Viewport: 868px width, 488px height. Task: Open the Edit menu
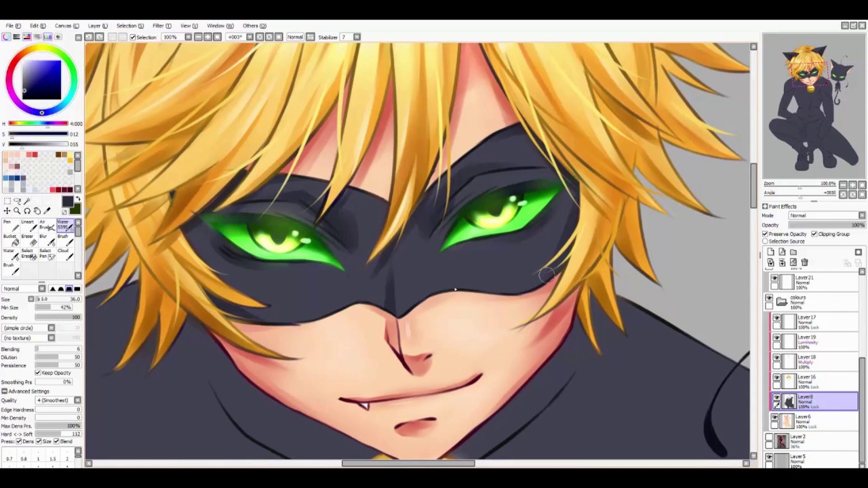(x=37, y=26)
